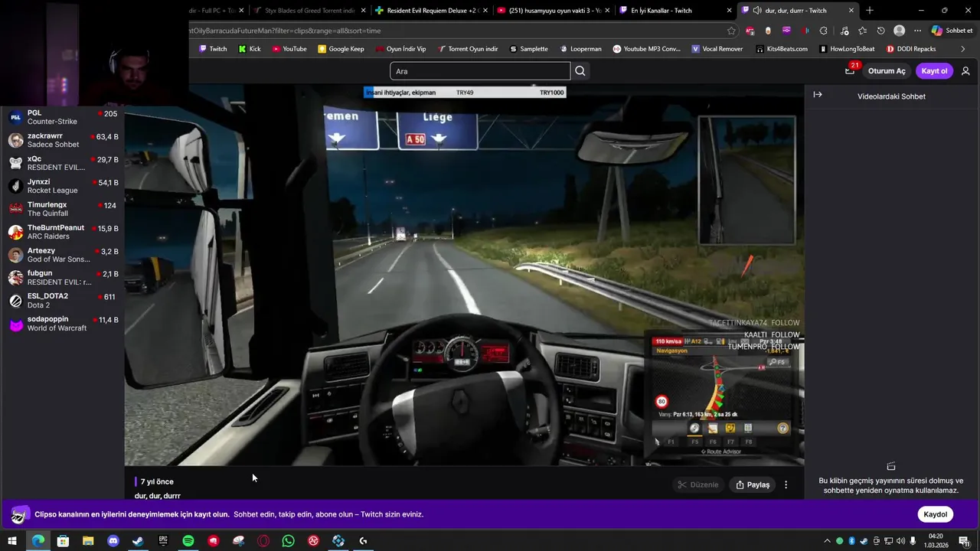The height and width of the screenshot is (551, 980).
Task: Select sodapoppin World of Warcraft channel
Action: click(x=62, y=324)
